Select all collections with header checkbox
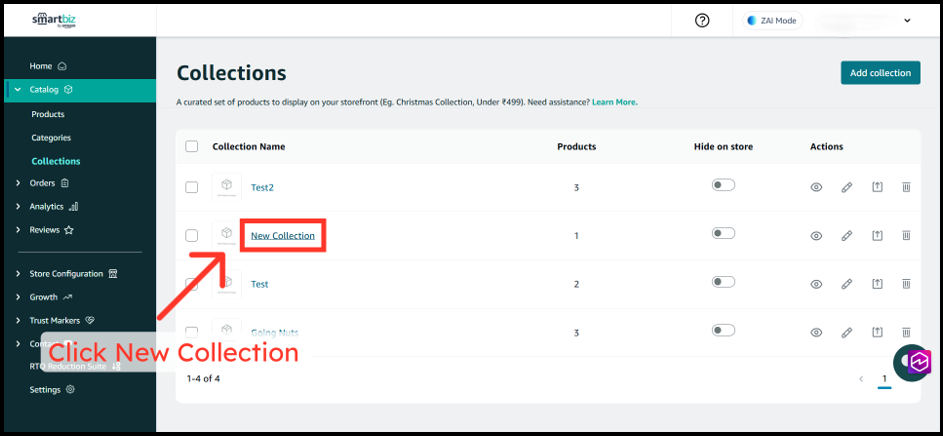This screenshot has height=436, width=943. [x=192, y=146]
